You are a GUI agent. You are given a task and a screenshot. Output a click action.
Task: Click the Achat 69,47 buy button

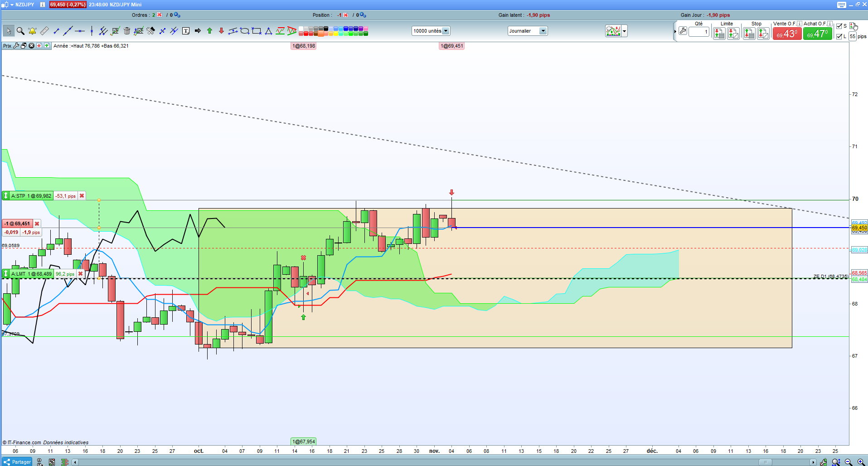[x=818, y=34]
